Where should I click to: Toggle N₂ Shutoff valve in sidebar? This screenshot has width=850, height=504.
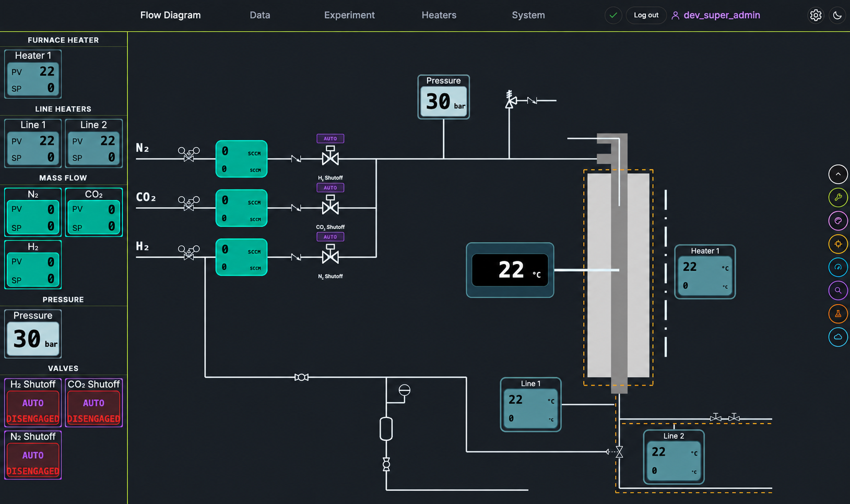click(33, 455)
